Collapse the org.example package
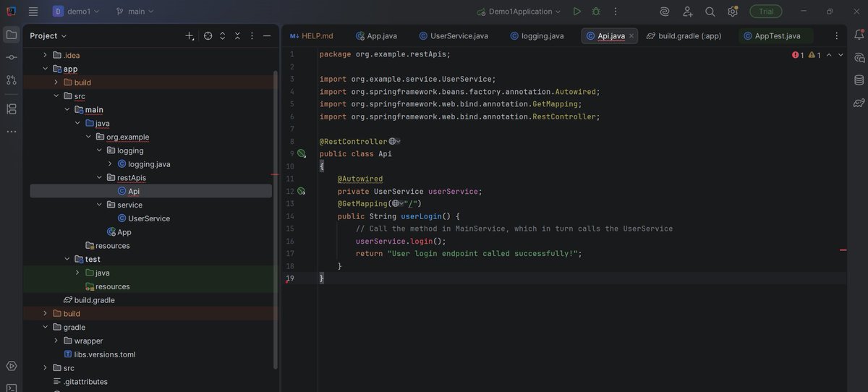868x392 pixels. pyautogui.click(x=88, y=137)
